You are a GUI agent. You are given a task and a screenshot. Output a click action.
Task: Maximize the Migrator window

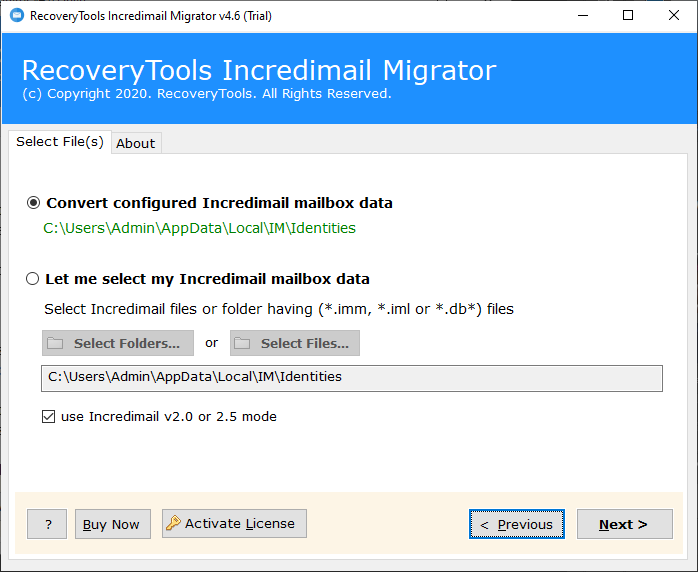(x=628, y=16)
